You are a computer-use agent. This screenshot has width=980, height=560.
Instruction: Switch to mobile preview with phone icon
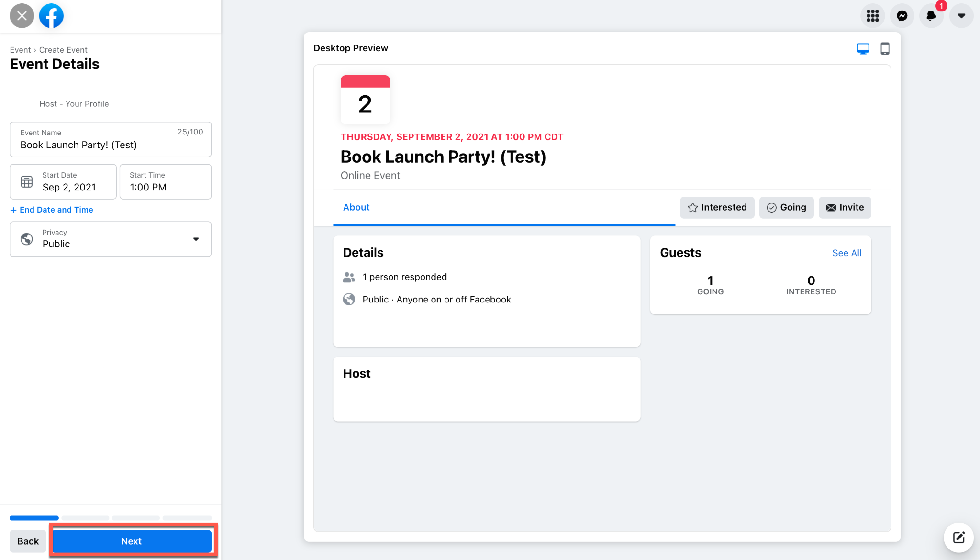[x=885, y=48]
